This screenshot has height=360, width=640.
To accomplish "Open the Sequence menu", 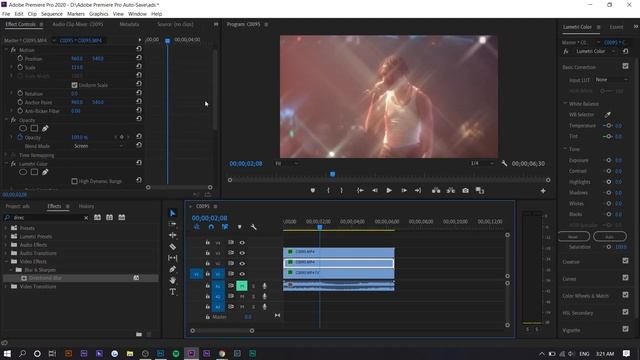I will click(x=52, y=14).
